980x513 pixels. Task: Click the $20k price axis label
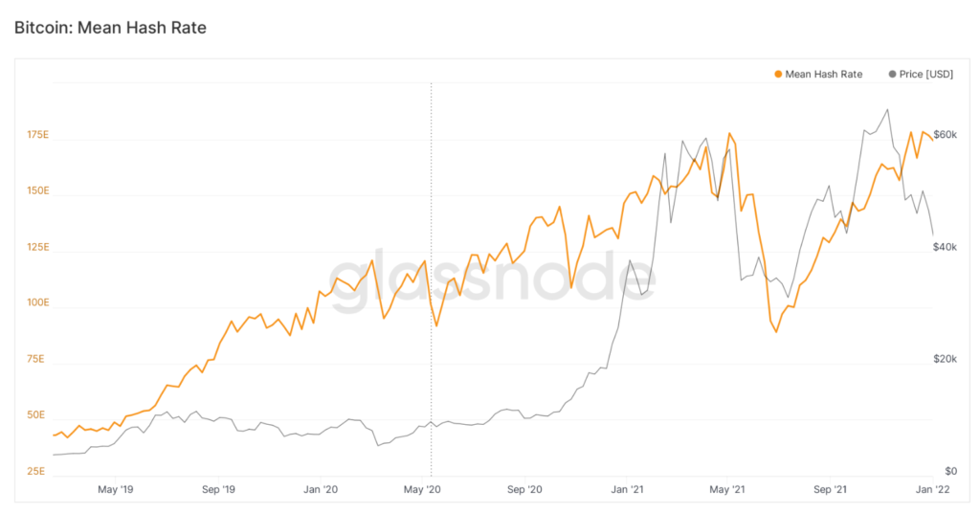point(944,359)
